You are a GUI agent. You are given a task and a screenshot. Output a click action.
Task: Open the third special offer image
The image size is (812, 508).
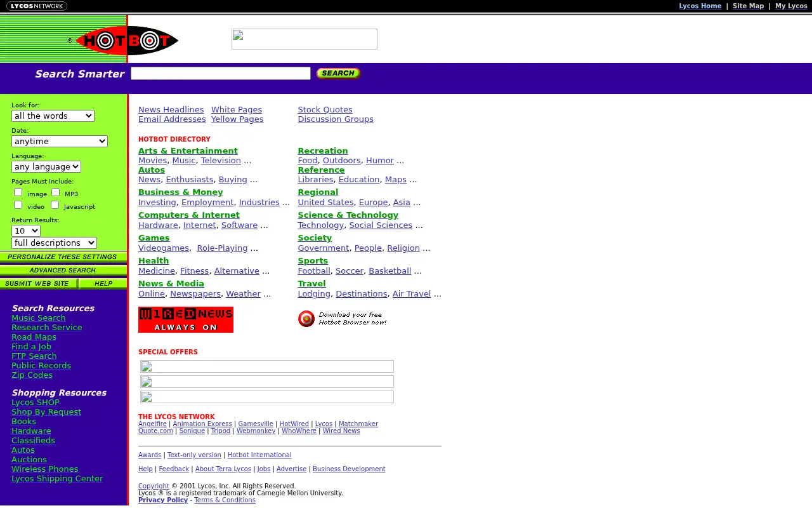267,397
